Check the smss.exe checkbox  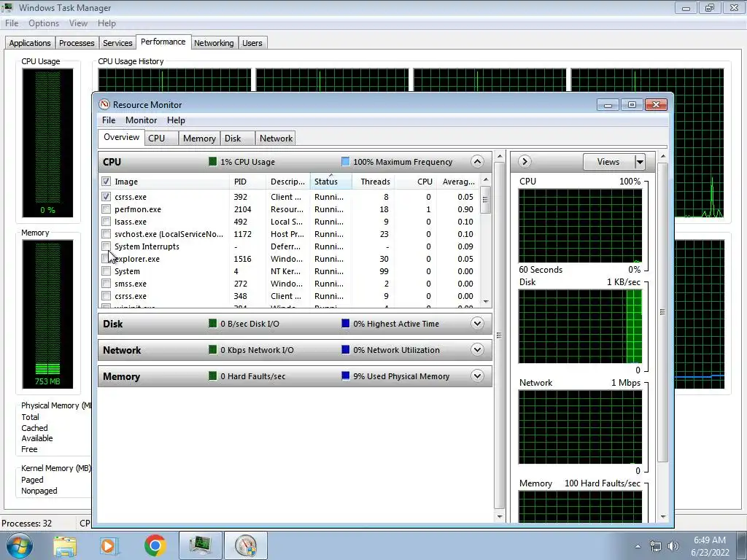click(106, 284)
